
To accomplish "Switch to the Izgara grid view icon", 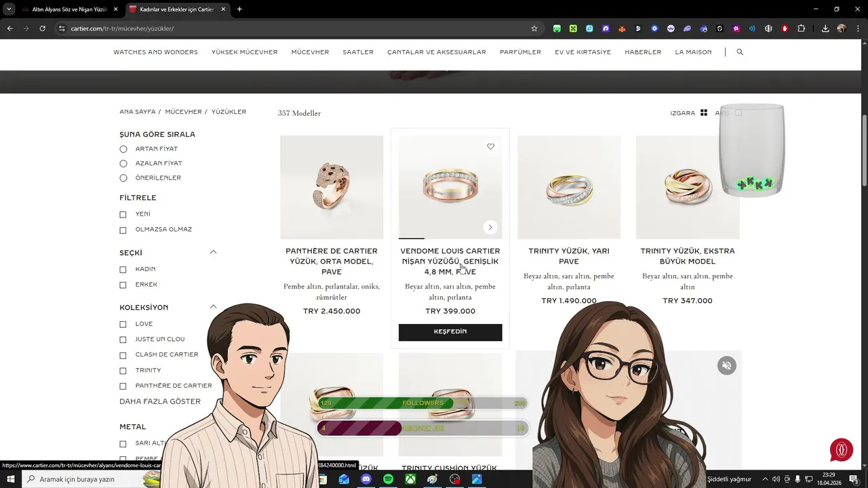I will click(x=704, y=113).
